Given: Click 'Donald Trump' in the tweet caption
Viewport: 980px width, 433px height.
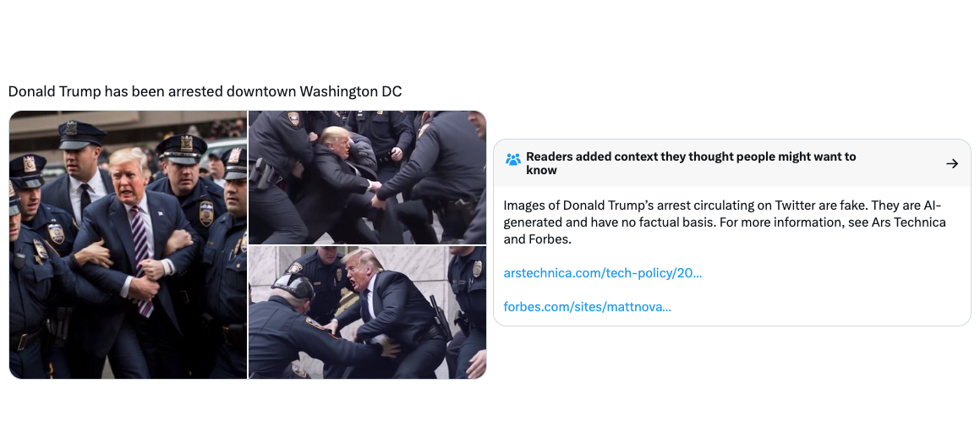Looking at the screenshot, I should tap(54, 92).
